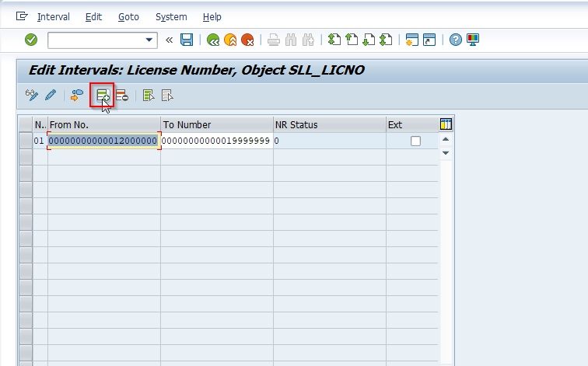588x366 pixels.
Task: Click From No. field 00000000000012000000
Action: point(104,141)
